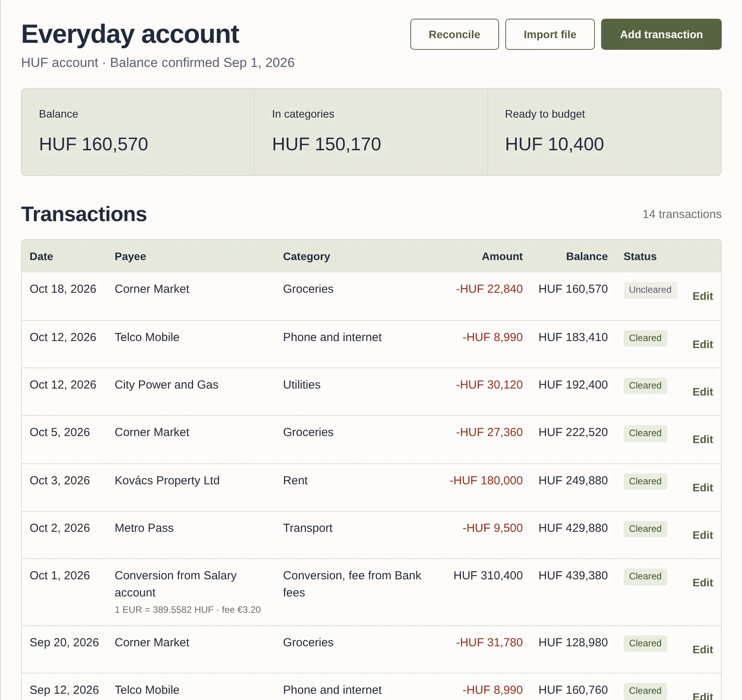The width and height of the screenshot is (742, 700).
Task: Edit the Oct 12 Telco Mobile transaction
Action: pyautogui.click(x=703, y=345)
